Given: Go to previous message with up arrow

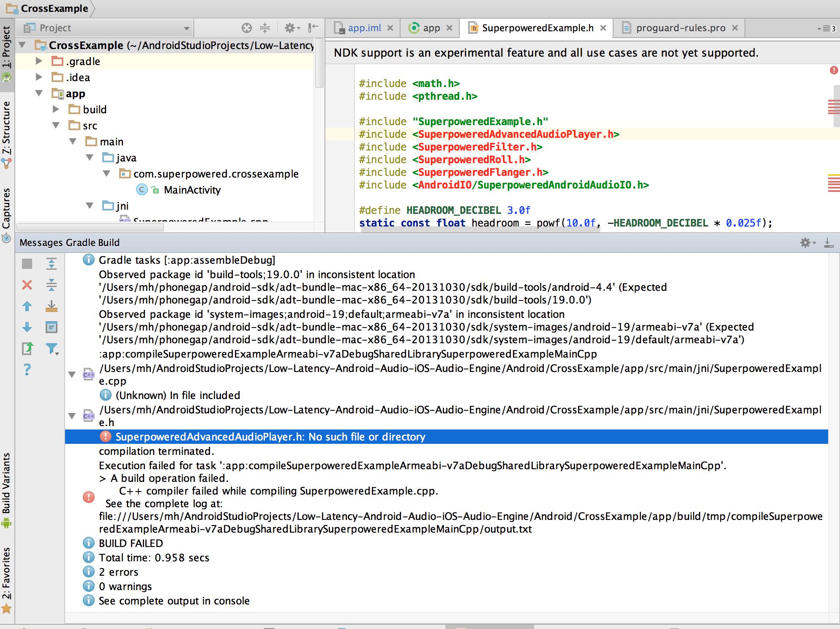Looking at the screenshot, I should click(27, 306).
